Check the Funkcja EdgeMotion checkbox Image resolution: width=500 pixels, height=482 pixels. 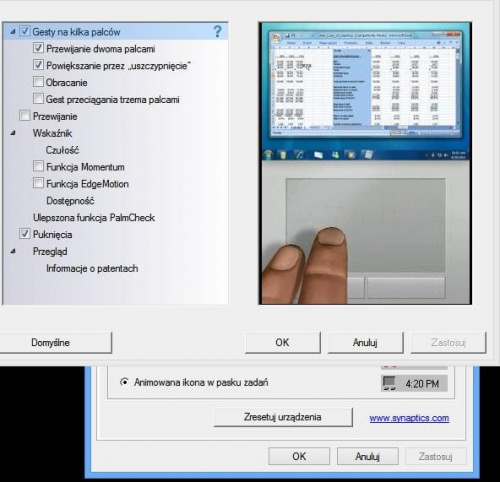38,183
